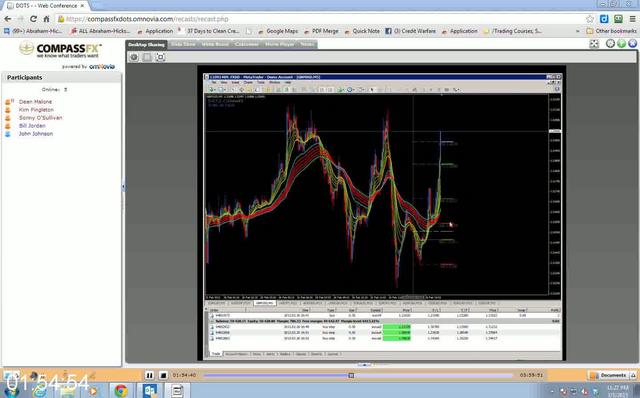
Task: Go to the browser home page icon
Action: (x=47, y=19)
